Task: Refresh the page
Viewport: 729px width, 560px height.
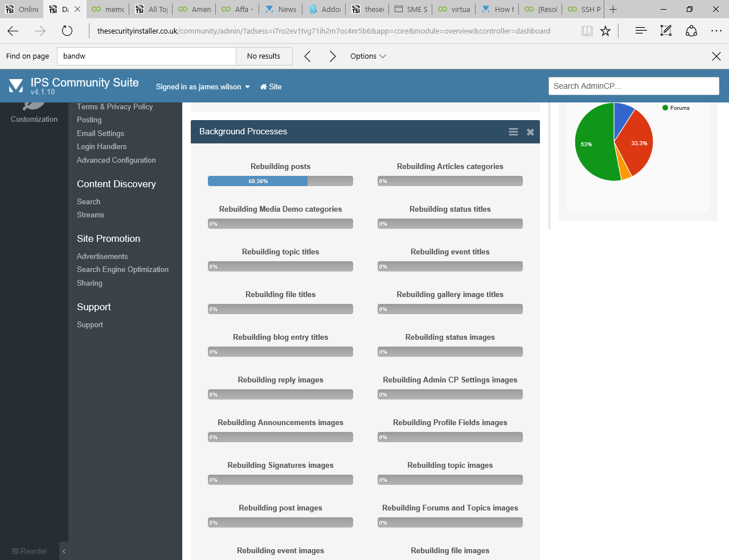Action: pos(67,31)
